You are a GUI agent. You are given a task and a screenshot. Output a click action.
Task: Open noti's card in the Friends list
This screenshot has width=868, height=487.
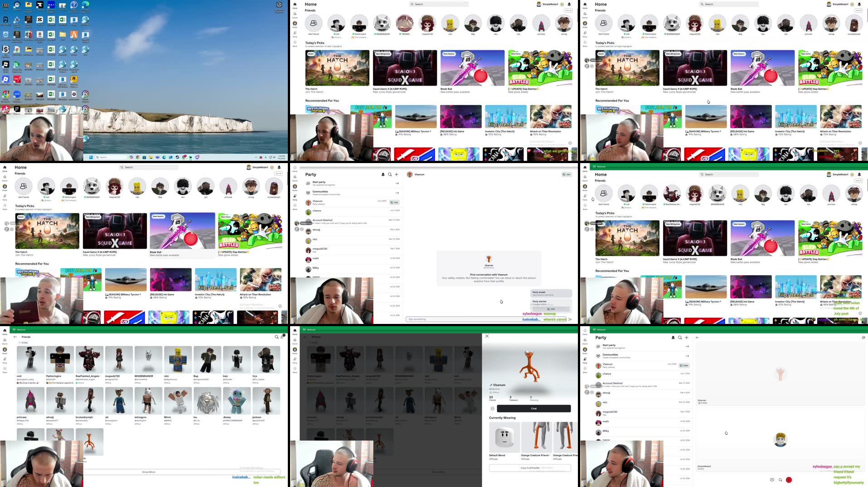coord(30,365)
